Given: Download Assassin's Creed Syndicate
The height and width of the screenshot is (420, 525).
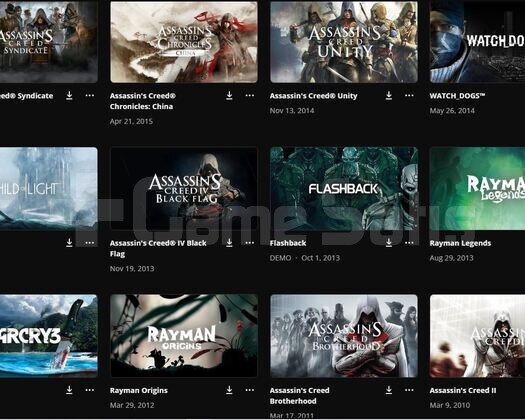Looking at the screenshot, I should click(69, 95).
